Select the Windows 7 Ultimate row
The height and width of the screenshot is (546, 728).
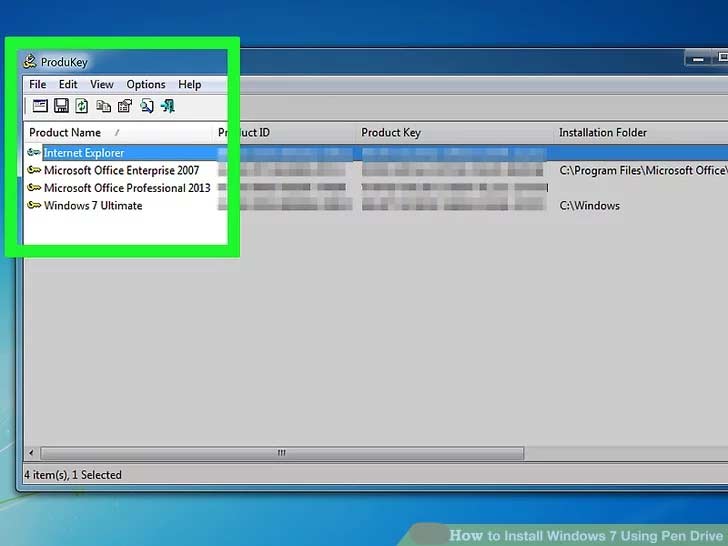pos(376,206)
